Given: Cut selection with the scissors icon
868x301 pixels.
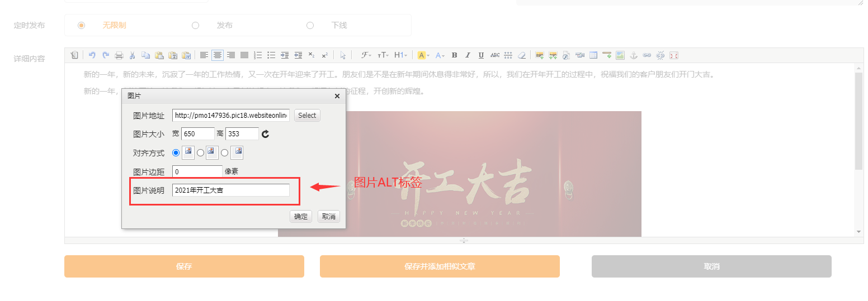Looking at the screenshot, I should [133, 55].
